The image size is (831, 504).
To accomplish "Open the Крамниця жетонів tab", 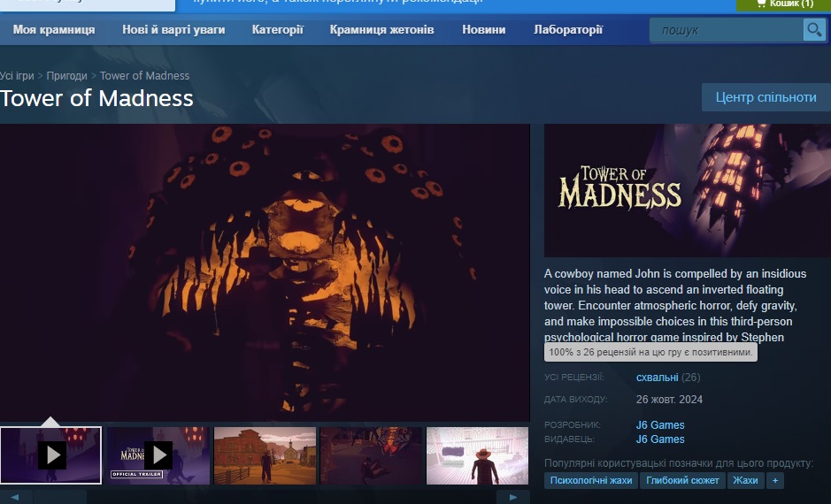I will click(x=381, y=30).
